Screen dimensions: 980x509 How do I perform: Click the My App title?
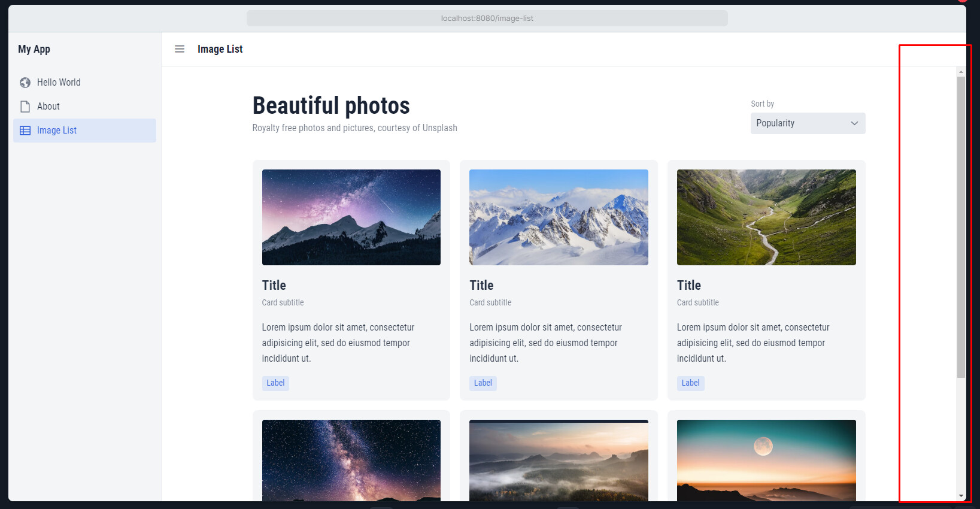pos(34,49)
